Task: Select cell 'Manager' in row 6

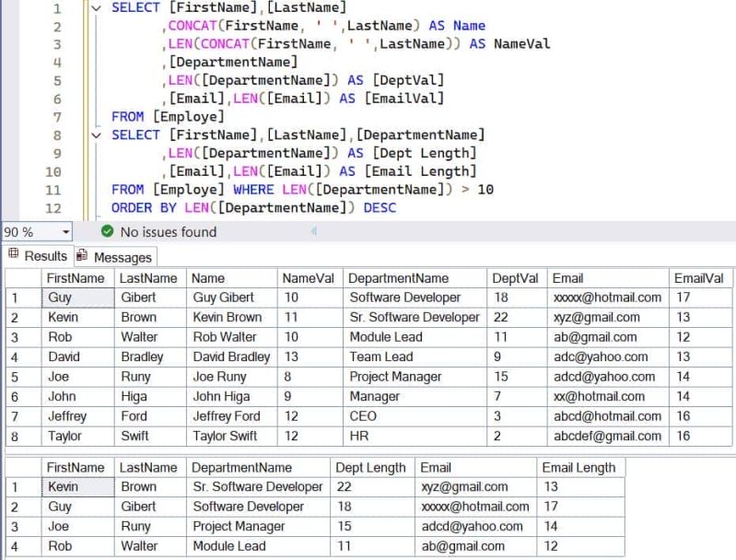Action: click(415, 396)
